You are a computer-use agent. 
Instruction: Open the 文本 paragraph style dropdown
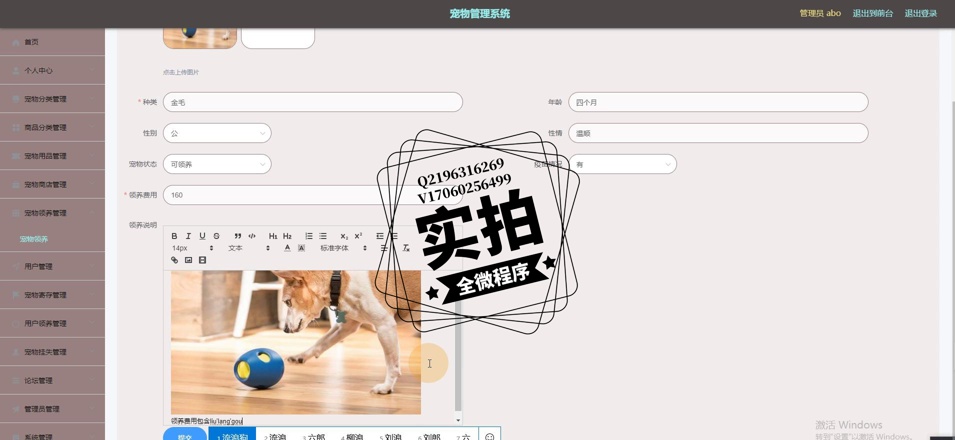click(x=248, y=248)
